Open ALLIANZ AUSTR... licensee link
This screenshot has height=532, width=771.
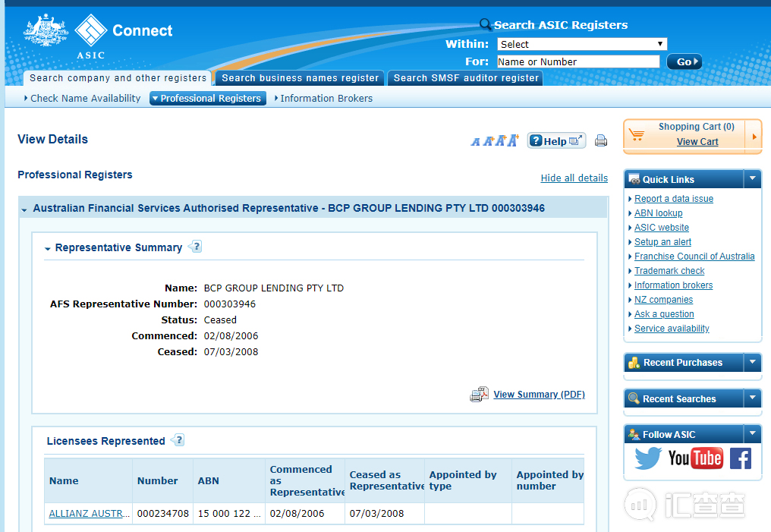click(x=90, y=513)
